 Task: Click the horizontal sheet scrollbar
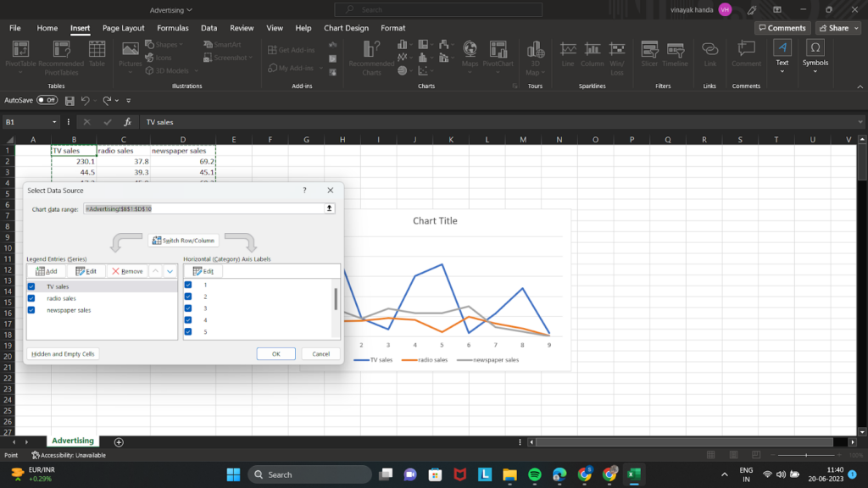pyautogui.click(x=684, y=442)
